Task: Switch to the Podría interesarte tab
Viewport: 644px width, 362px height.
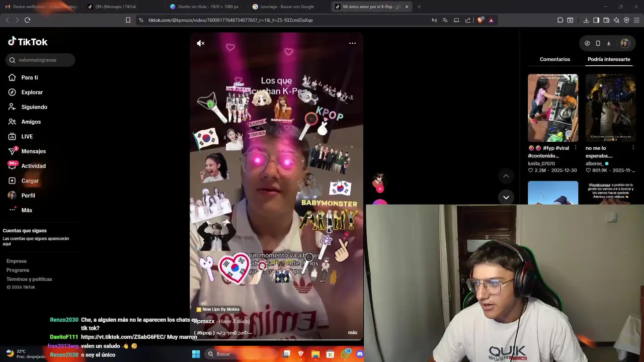Action: tap(609, 59)
